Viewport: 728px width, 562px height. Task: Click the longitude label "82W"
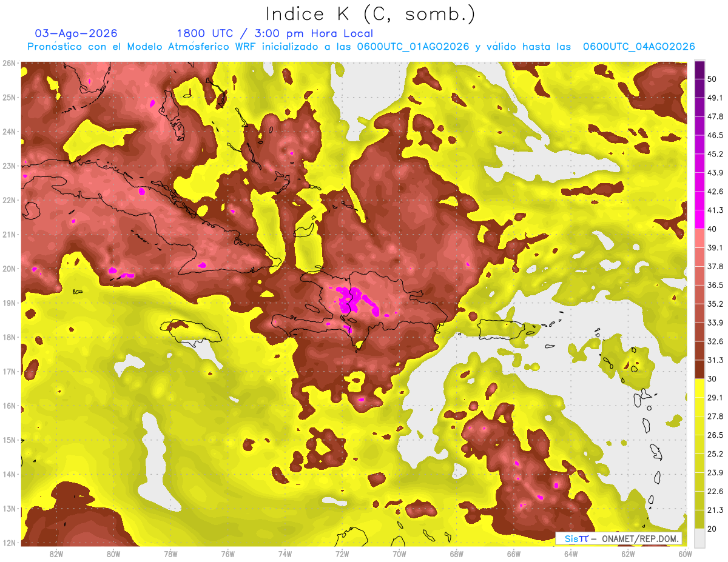point(56,554)
